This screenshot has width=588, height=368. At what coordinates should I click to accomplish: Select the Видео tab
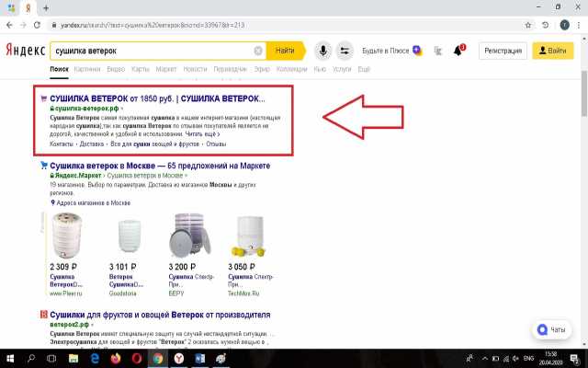pos(116,69)
